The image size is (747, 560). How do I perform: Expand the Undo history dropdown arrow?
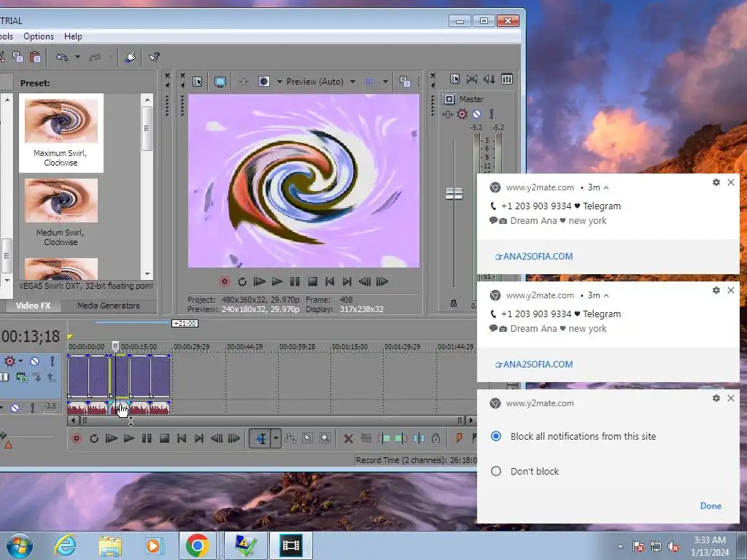[77, 57]
